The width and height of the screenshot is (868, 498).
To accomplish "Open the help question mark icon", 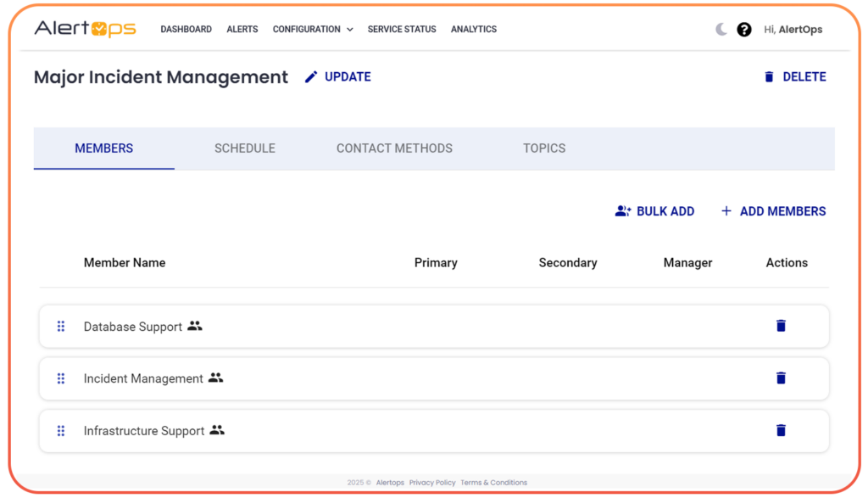I will [744, 29].
